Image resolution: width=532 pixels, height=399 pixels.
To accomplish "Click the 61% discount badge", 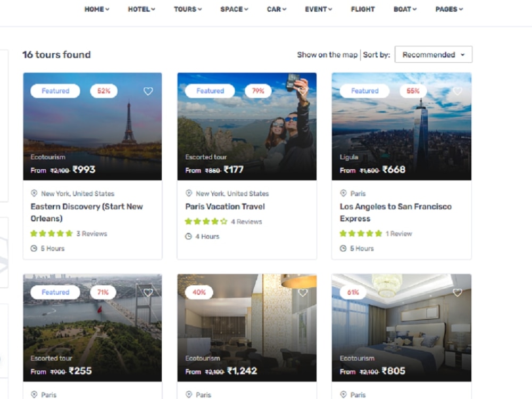I will [353, 292].
